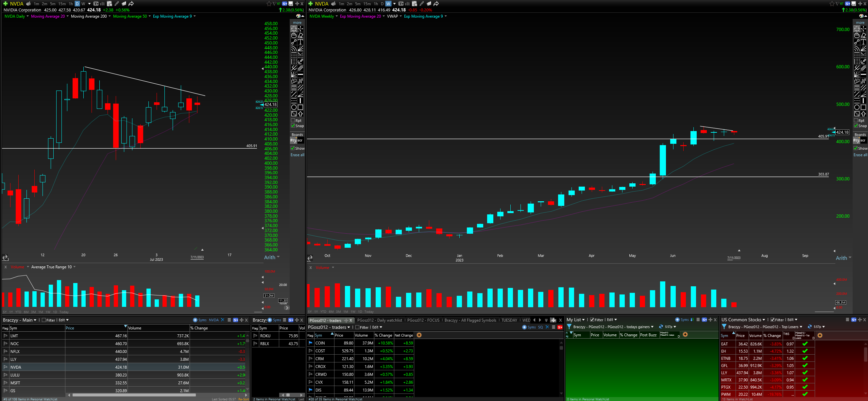Select the Text drawing tool
The height and width of the screenshot is (401, 868).
coord(300,42)
